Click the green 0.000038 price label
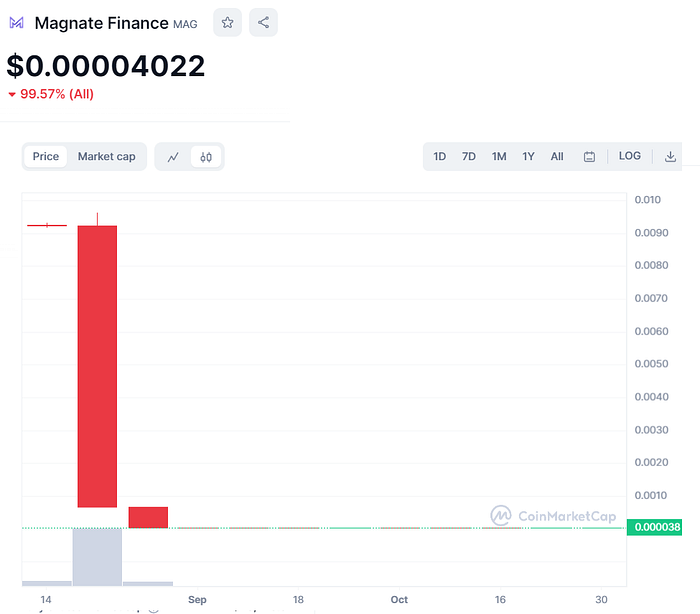 [654, 527]
